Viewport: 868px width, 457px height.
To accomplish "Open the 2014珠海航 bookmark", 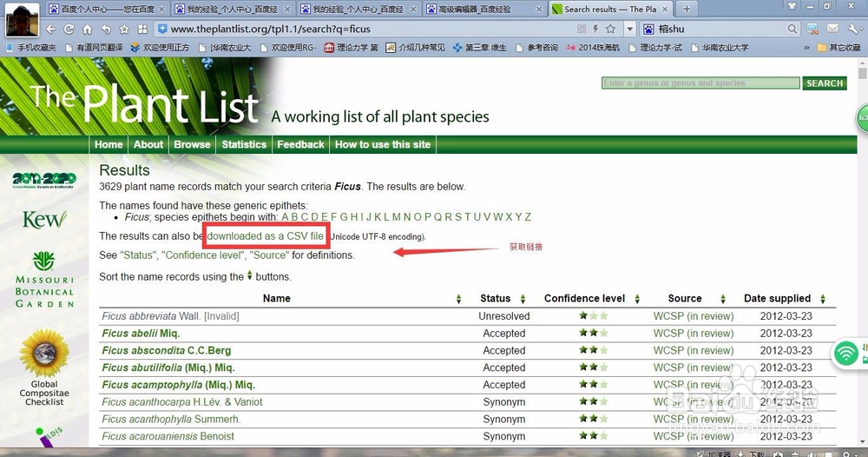I will 592,48.
